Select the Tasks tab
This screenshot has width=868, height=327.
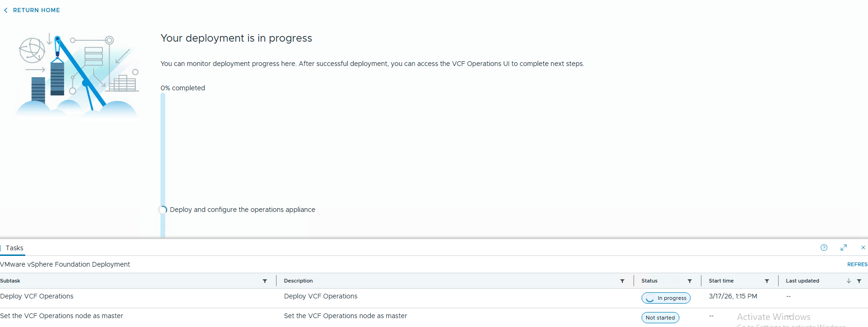coord(15,248)
